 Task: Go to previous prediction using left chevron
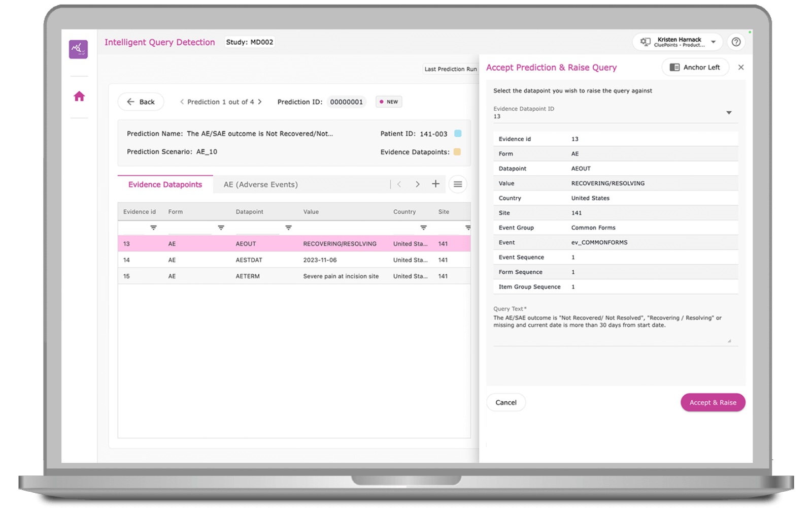coord(182,102)
